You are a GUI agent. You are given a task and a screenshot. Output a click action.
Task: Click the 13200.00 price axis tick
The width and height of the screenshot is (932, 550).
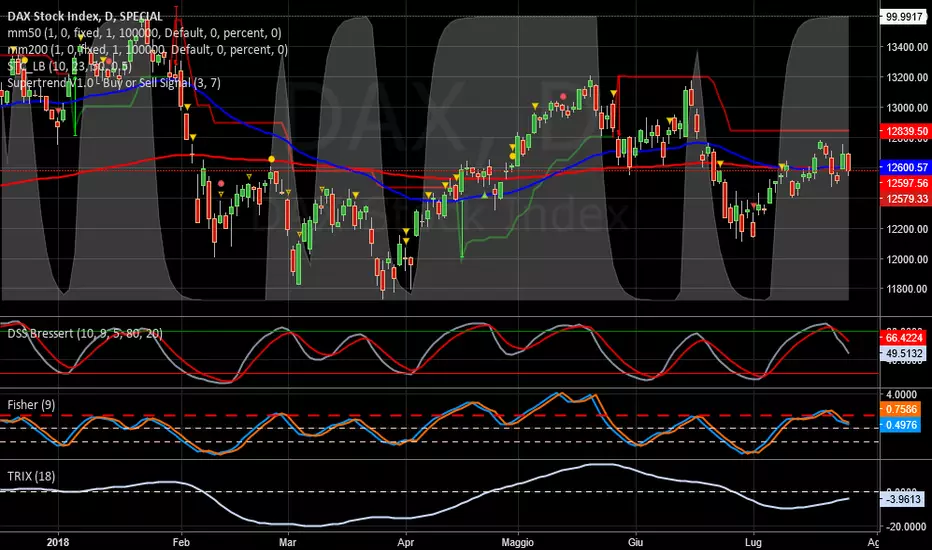906,77
